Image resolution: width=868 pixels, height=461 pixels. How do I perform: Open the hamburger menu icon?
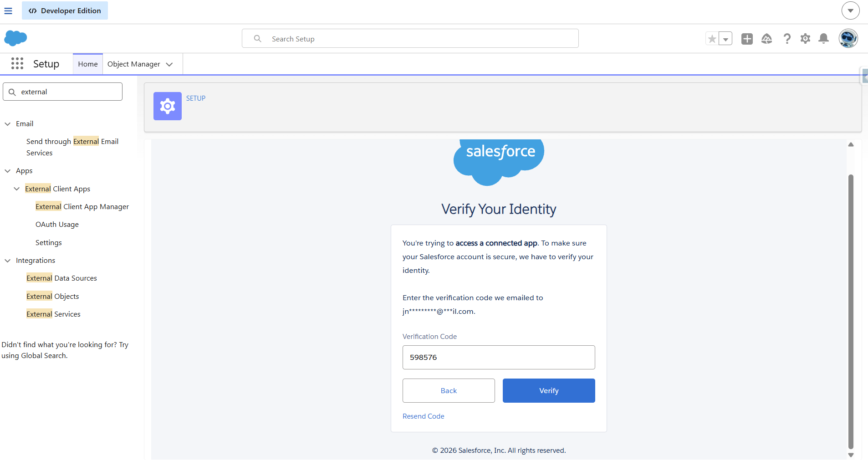8,10
